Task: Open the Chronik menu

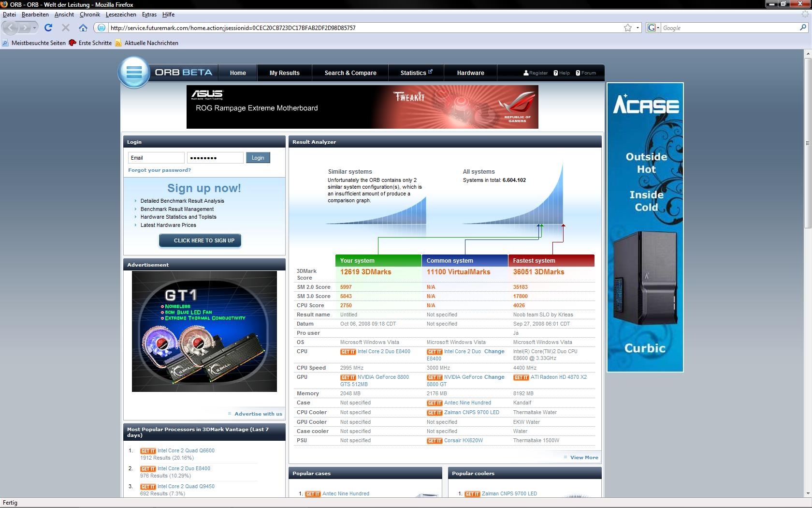Action: (90, 15)
